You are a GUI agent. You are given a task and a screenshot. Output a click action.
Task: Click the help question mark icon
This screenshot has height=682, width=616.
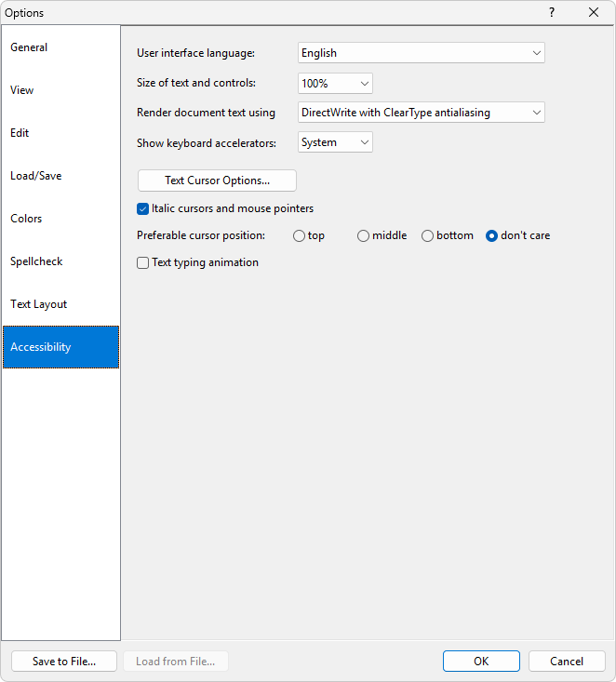[x=552, y=12]
